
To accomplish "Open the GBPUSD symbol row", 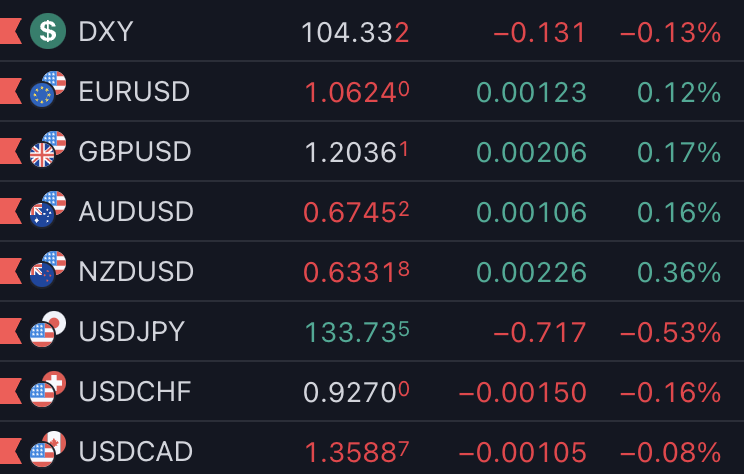I will click(372, 151).
